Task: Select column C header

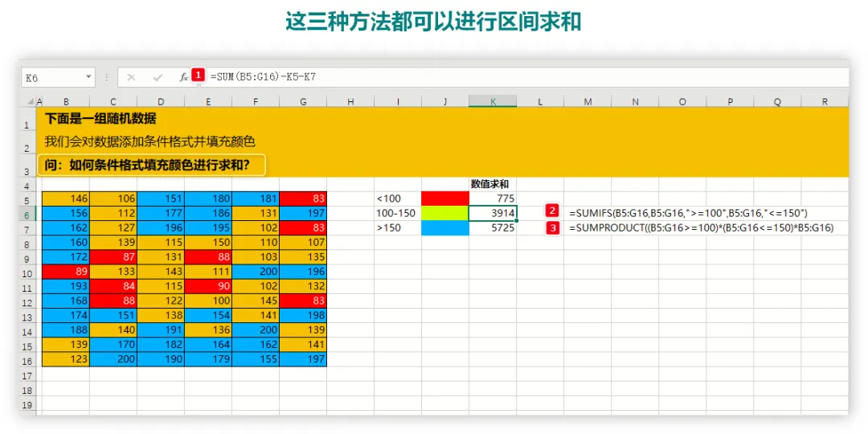Action: pos(113,101)
